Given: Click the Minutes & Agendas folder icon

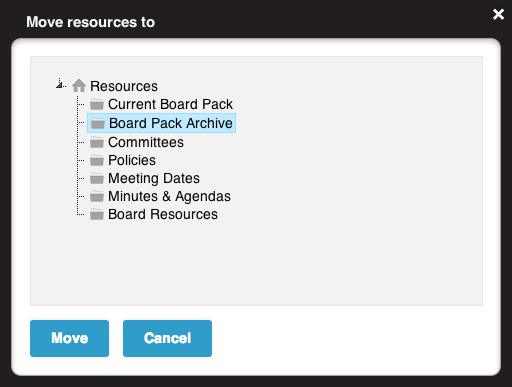Looking at the screenshot, I should 97,196.
